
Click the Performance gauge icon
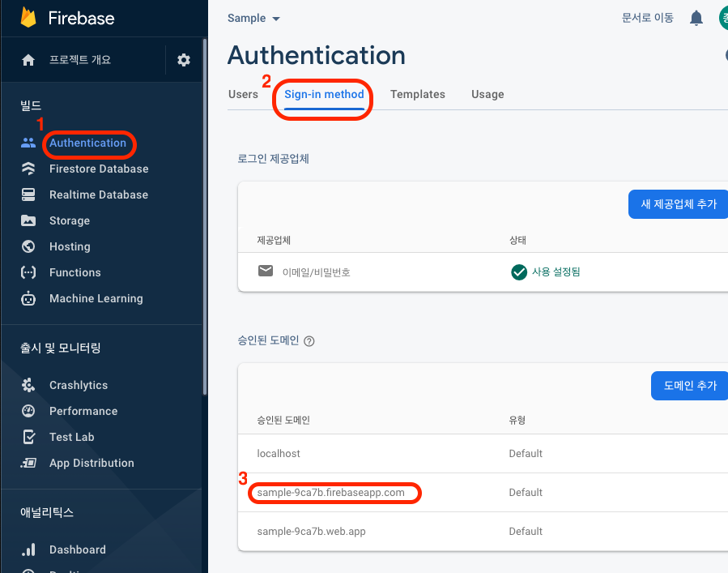tap(28, 411)
